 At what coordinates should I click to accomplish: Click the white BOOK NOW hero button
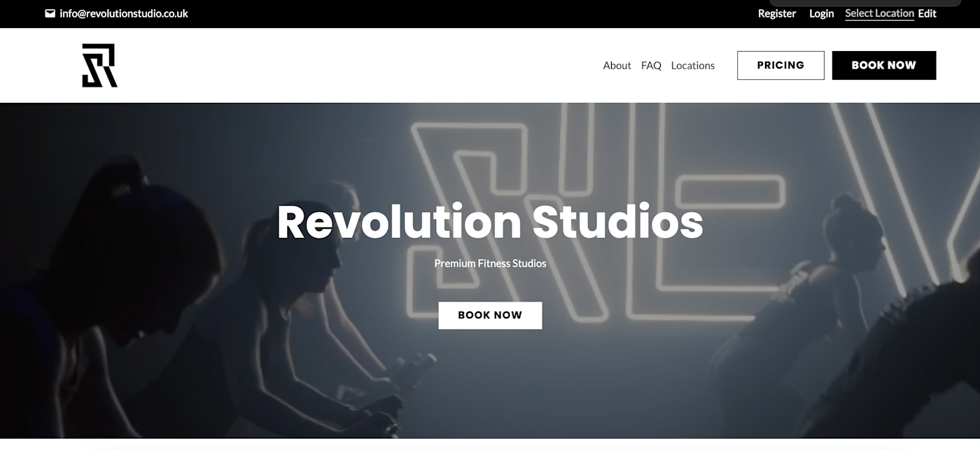coord(490,315)
